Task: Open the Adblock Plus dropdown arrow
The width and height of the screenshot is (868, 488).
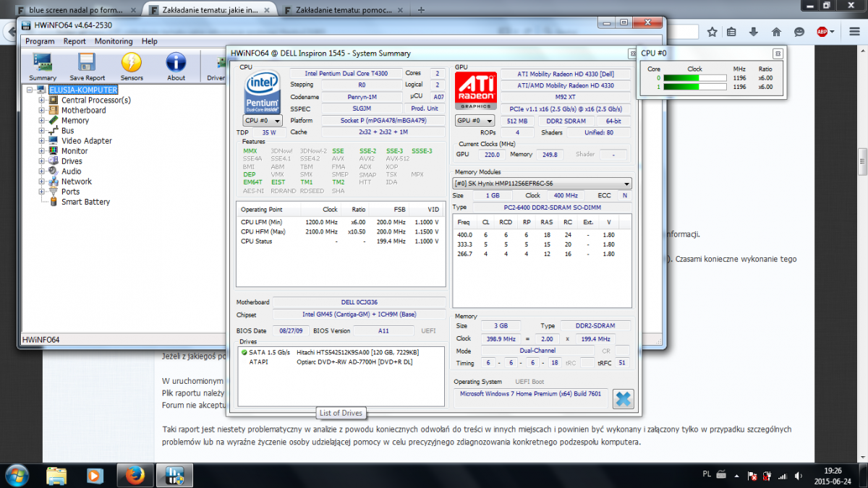Action: tap(833, 32)
